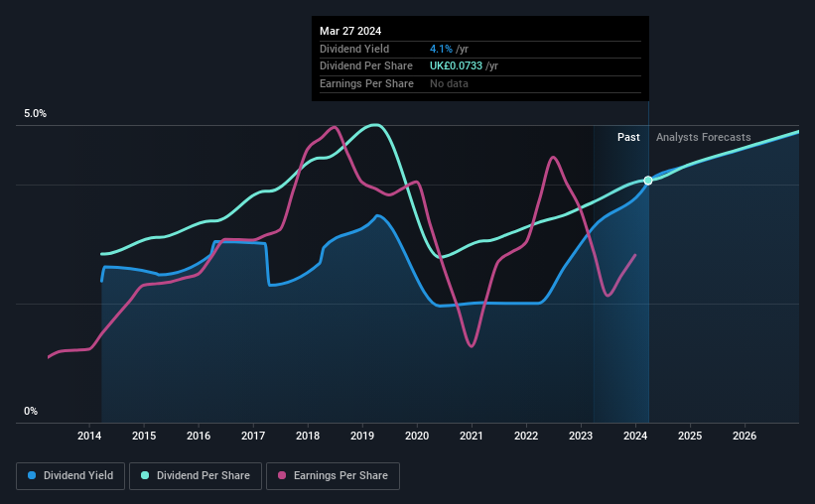815x504 pixels.
Task: Select the 2023 x-axis label
Action: click(x=581, y=436)
